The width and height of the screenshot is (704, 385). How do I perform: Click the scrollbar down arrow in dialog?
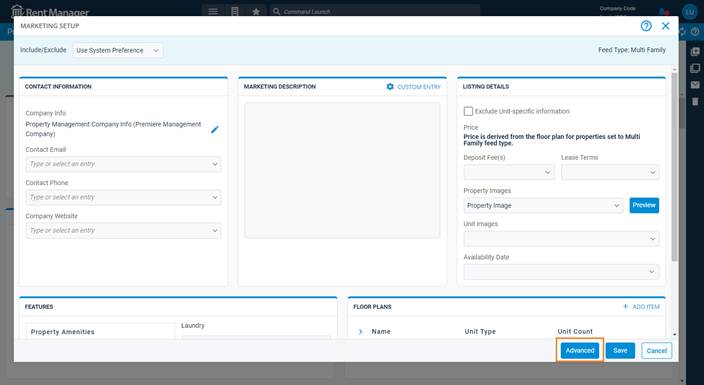(674, 334)
